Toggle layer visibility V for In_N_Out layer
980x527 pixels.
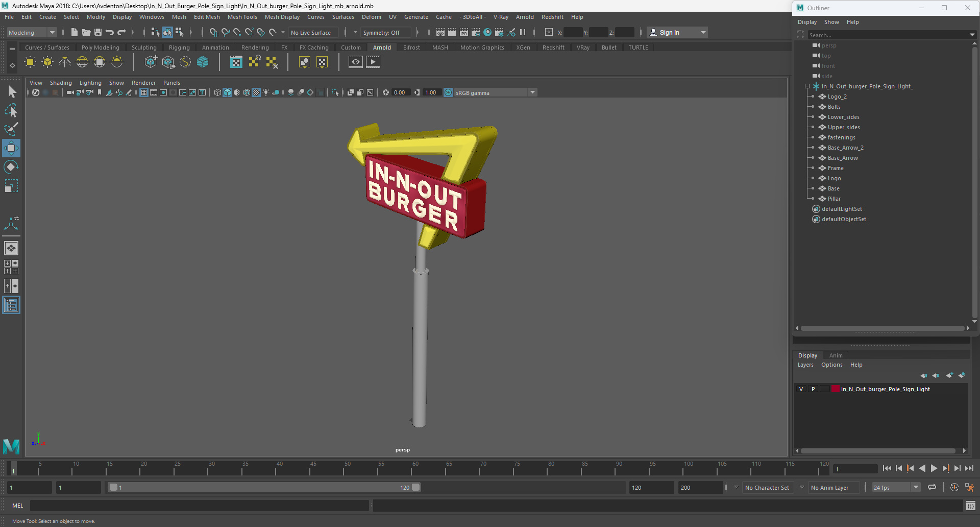(801, 389)
